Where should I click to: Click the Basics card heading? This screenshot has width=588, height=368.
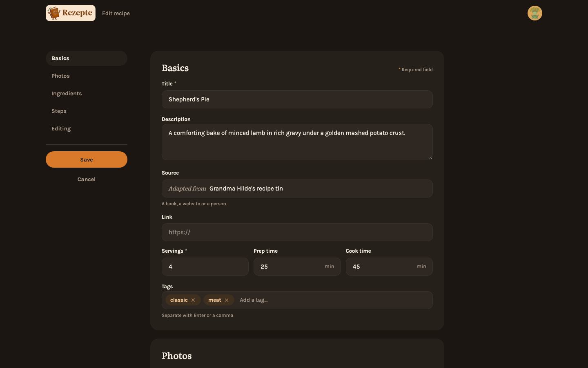(175, 68)
